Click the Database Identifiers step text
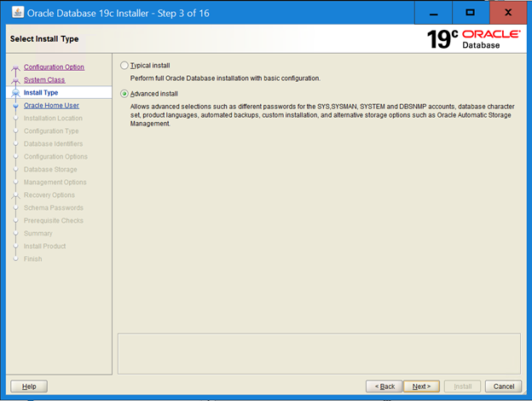532x401 pixels. point(53,143)
